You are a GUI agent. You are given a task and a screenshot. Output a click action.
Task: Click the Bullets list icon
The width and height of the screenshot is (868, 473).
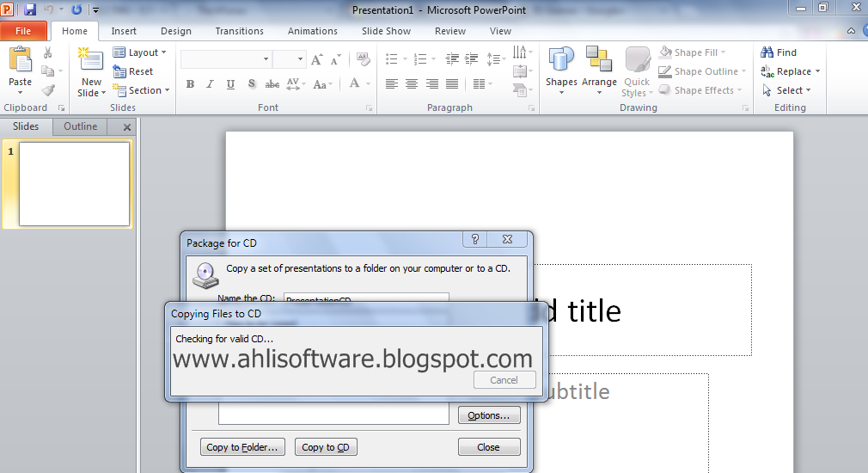(391, 58)
